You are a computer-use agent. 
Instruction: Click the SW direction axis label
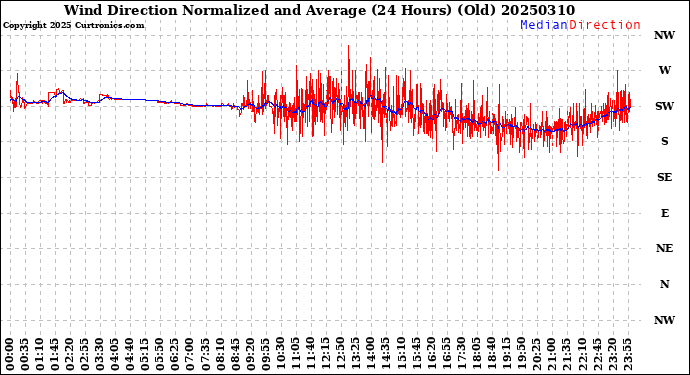[x=664, y=106]
